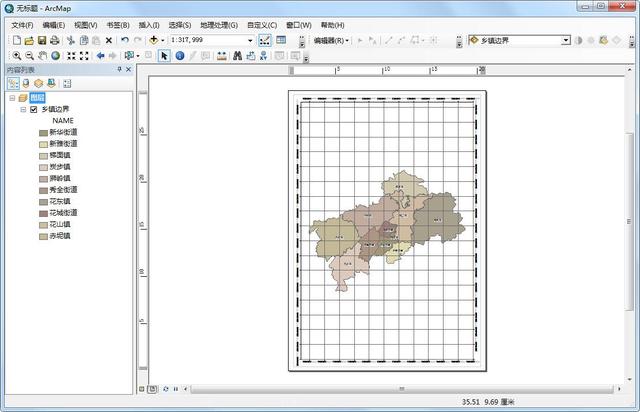Click the 赤坭镇 legend color swatch
This screenshot has height=412, width=640.
[44, 236]
